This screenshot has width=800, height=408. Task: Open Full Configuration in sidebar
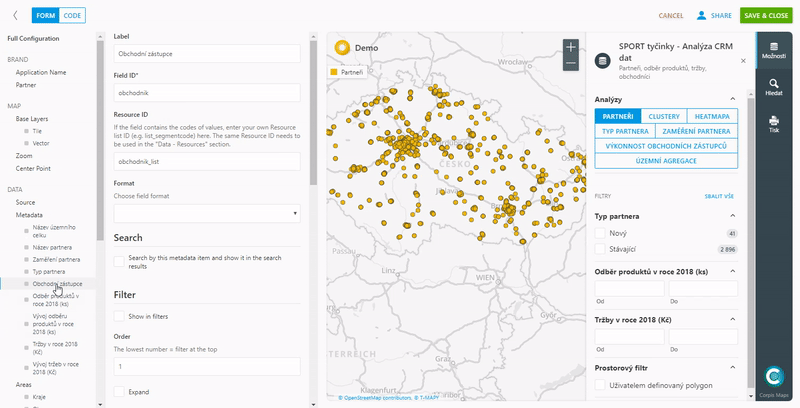33,38
